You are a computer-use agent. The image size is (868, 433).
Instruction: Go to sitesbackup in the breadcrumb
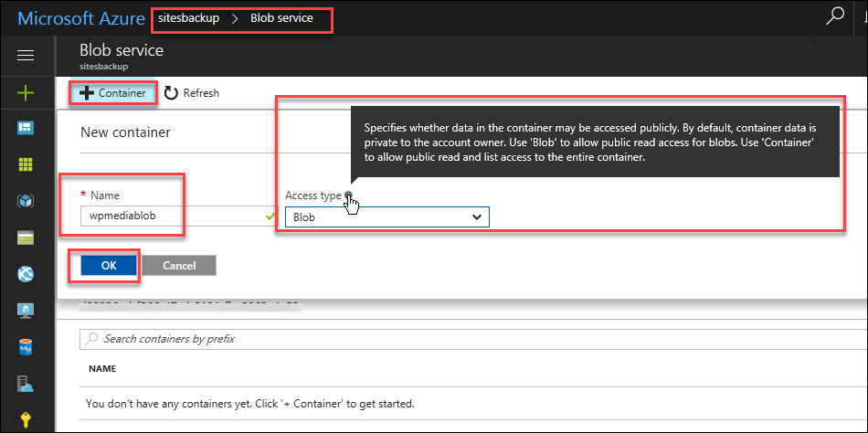[189, 18]
